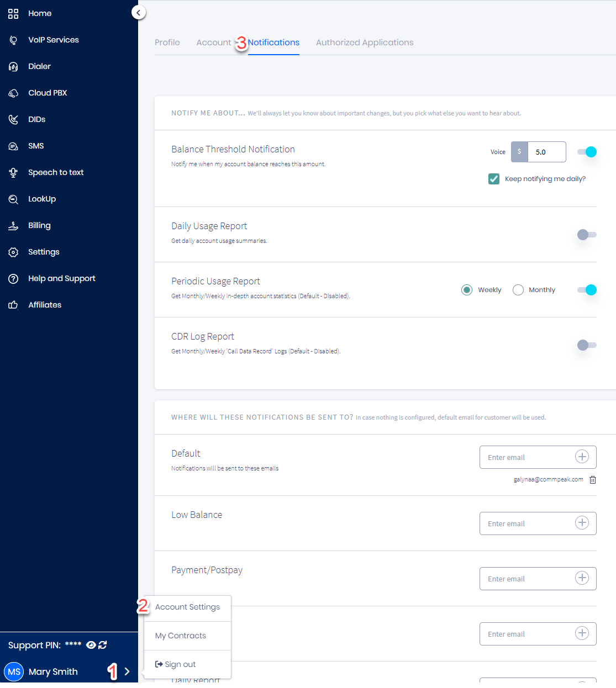The image size is (616, 688).
Task: Open Speech to text
Action: pyautogui.click(x=56, y=172)
